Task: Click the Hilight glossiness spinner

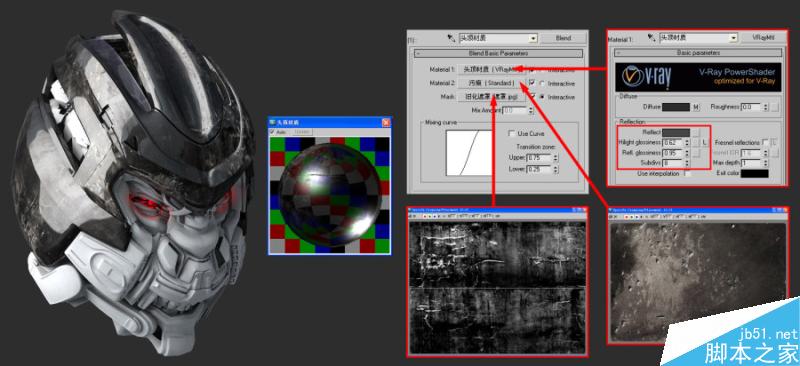Action: click(687, 142)
